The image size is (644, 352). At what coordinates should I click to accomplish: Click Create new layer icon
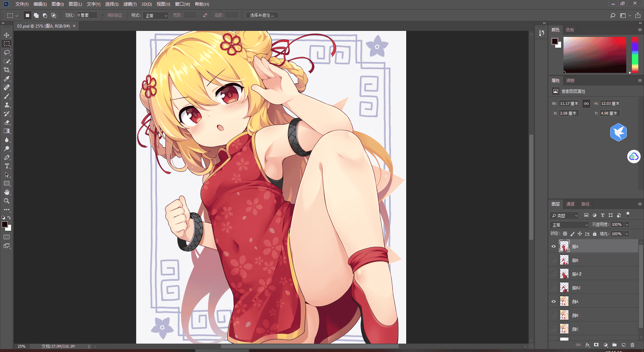click(623, 345)
